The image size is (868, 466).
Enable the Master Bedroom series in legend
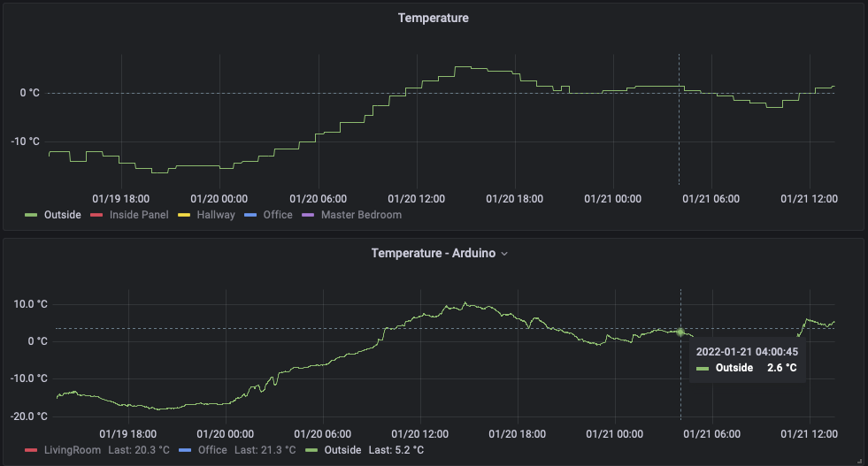pos(360,215)
